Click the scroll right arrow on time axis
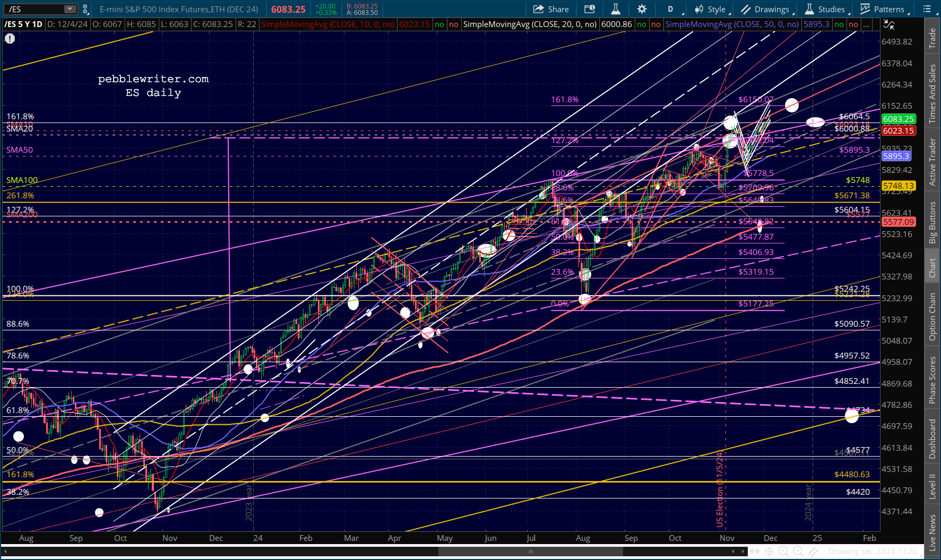The height and width of the screenshot is (560, 941). (744, 552)
